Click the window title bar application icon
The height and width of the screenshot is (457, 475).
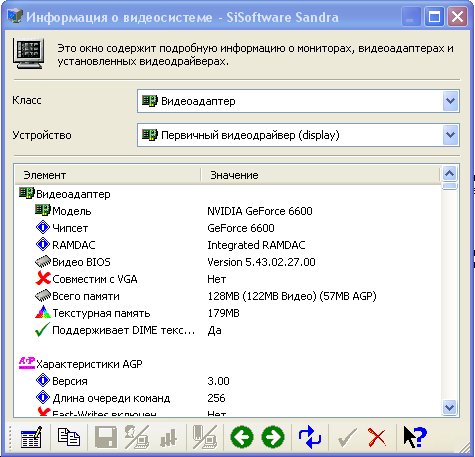coord(15,16)
